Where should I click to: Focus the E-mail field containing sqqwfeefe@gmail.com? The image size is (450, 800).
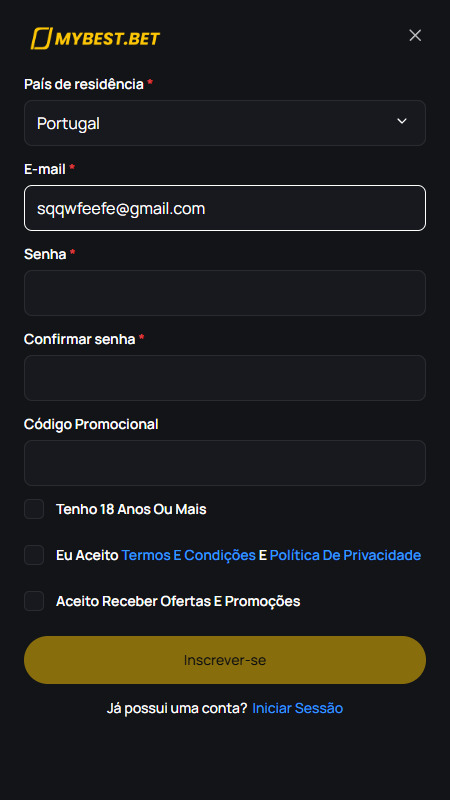click(225, 208)
